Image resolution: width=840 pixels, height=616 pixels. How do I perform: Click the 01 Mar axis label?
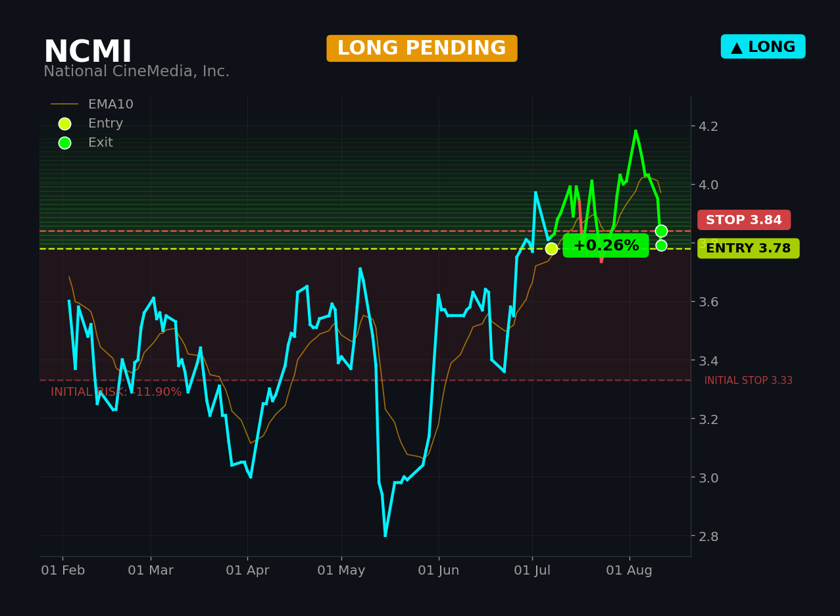pos(151,571)
